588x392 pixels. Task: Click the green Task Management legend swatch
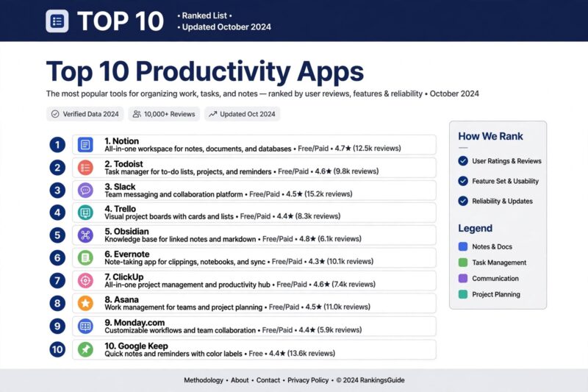463,263
